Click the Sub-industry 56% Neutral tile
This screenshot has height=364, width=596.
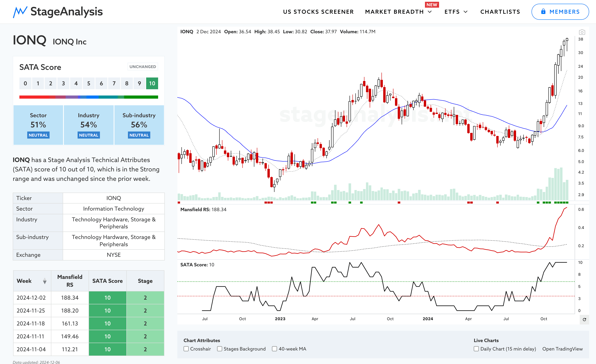pyautogui.click(x=139, y=125)
